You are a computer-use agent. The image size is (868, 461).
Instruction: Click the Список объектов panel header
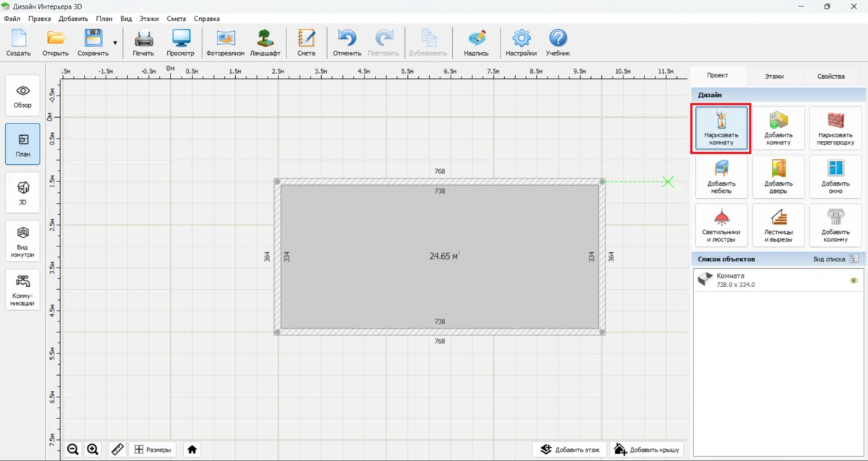click(778, 259)
